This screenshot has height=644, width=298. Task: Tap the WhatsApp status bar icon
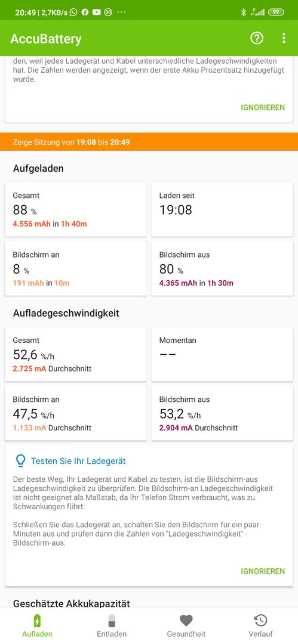click(x=73, y=13)
